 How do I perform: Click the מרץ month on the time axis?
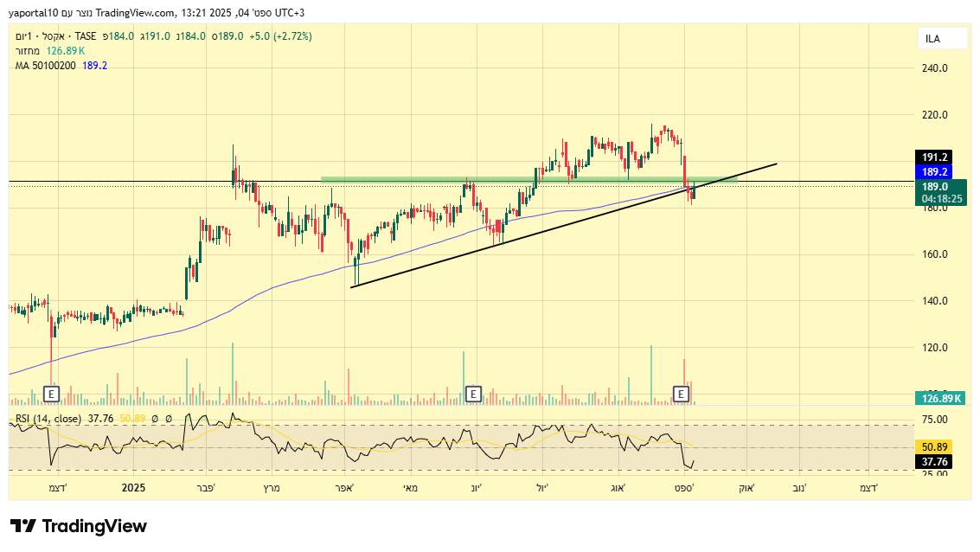tap(272, 488)
